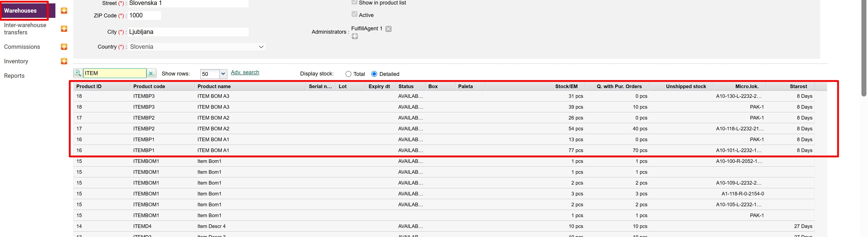
Task: Sort by Starost column header
Action: coord(791,87)
